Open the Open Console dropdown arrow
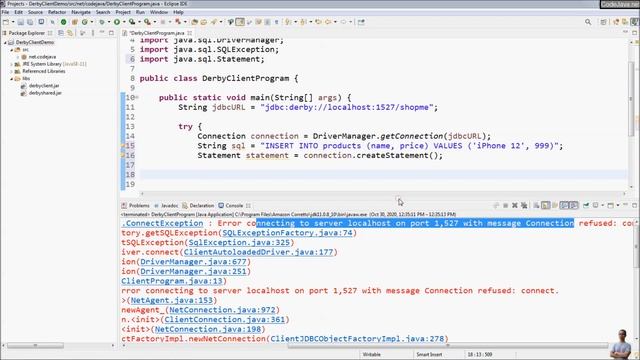This screenshot has width=640, height=360. (x=618, y=205)
